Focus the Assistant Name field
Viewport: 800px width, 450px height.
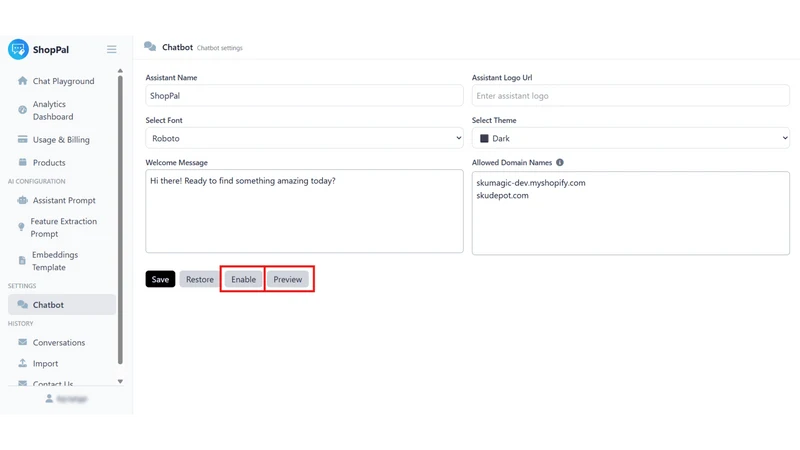click(305, 95)
